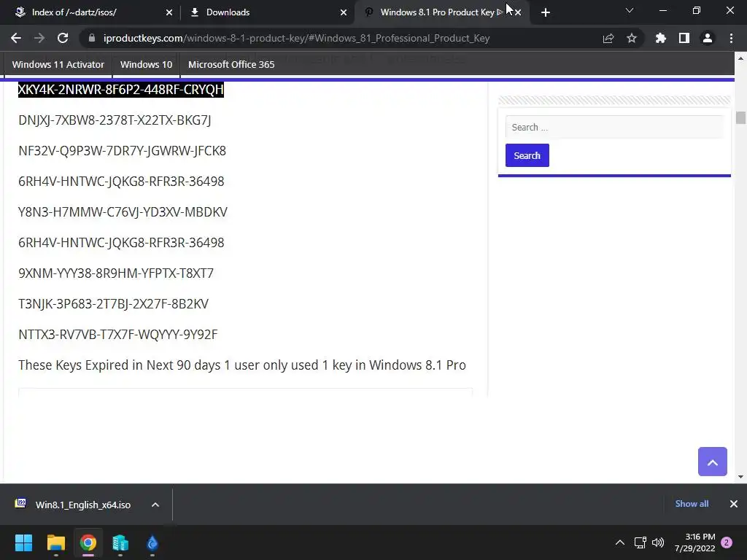Open Chrome three-dot menu
This screenshot has width=747, height=560.
(731, 38)
